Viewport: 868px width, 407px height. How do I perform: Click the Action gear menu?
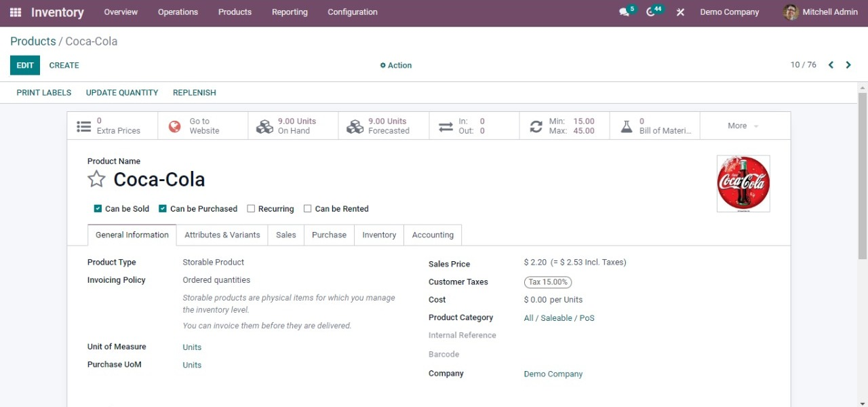[396, 65]
